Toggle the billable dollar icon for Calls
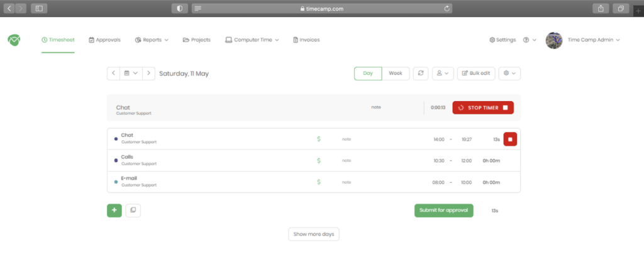The height and width of the screenshot is (272, 644). 319,160
